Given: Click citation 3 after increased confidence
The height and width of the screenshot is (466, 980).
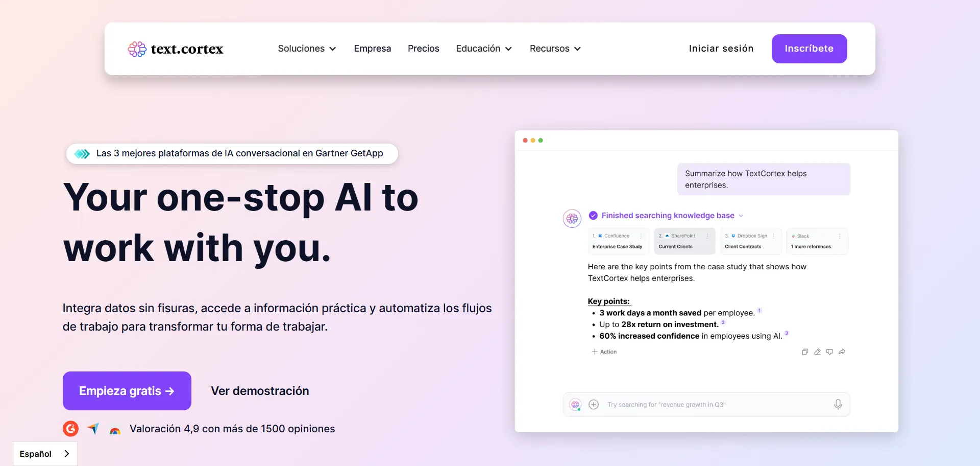Looking at the screenshot, I should coord(787,333).
